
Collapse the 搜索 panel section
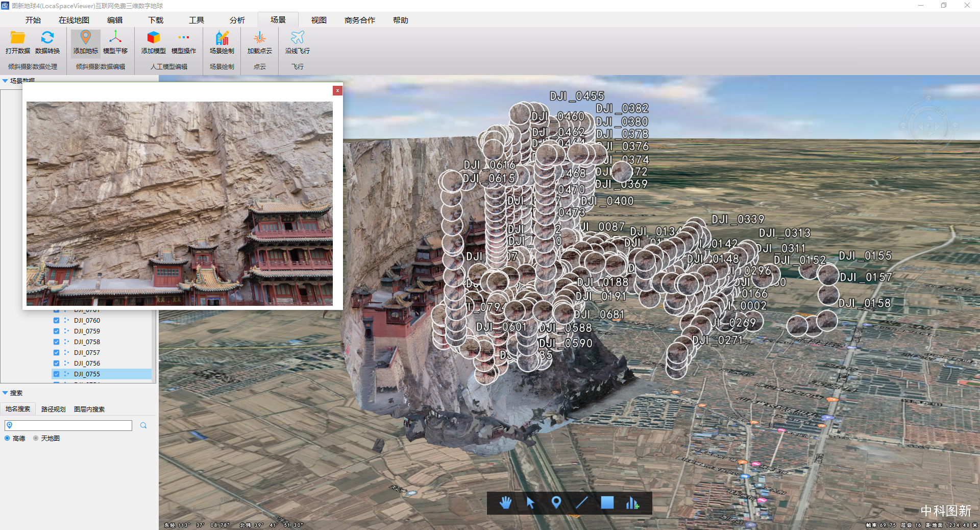coord(5,393)
